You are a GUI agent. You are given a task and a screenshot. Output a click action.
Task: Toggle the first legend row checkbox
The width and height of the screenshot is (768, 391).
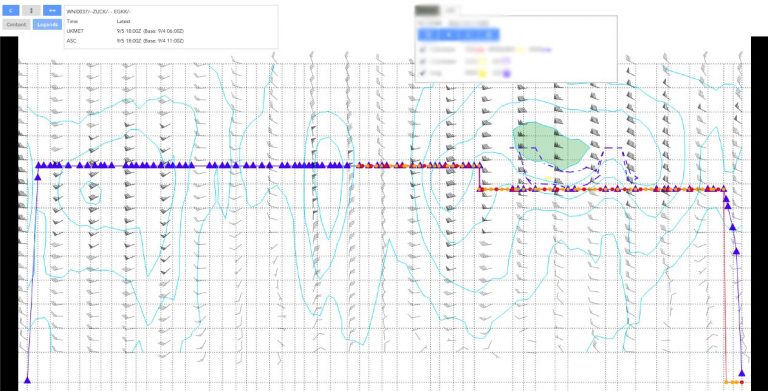[423, 49]
